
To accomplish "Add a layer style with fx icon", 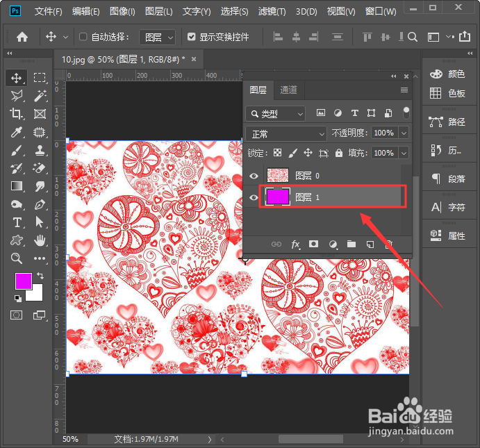I will (x=295, y=244).
